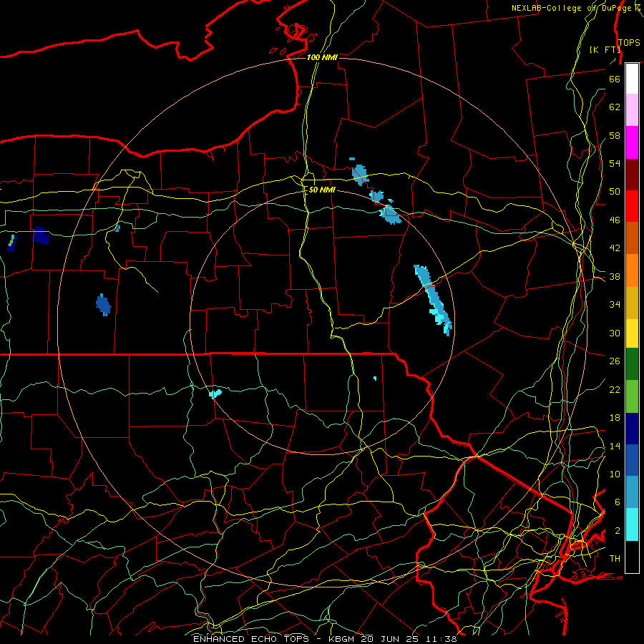Viewport: 644px width, 644px height.
Task: Click the '50 NMI' range ring label
Action: (321, 190)
